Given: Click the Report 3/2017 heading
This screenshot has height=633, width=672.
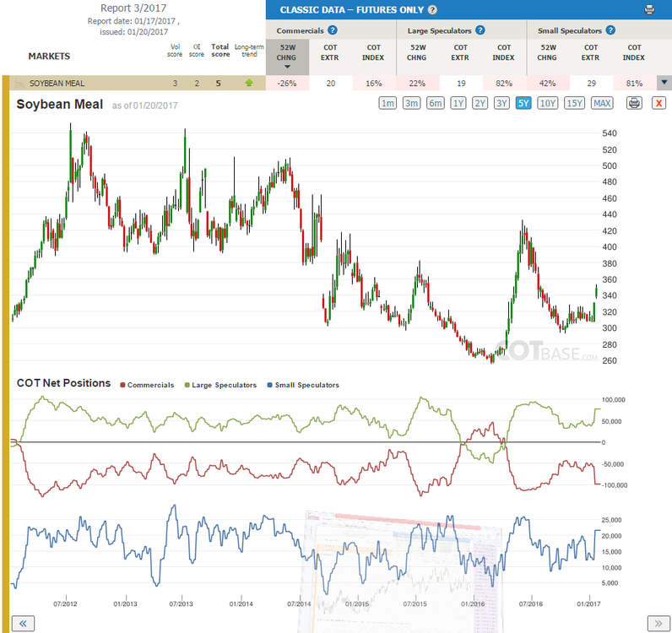Looking at the screenshot, I should coord(133,8).
